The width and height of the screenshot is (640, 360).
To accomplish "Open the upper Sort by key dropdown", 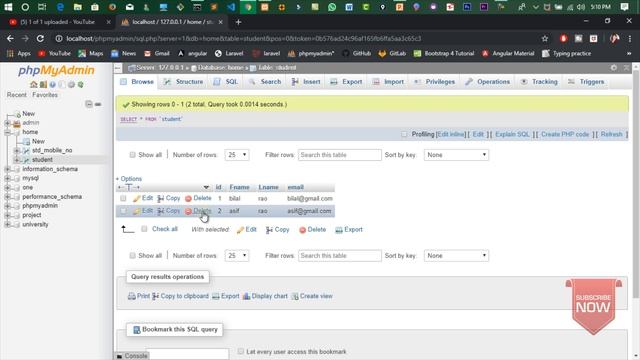I will 456,155.
